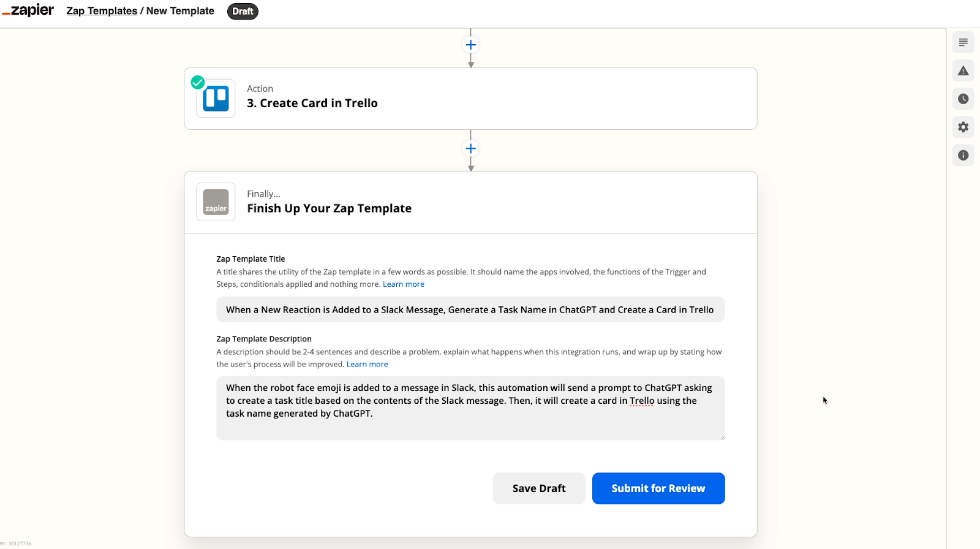Open the Create Card in Trello step

(470, 98)
